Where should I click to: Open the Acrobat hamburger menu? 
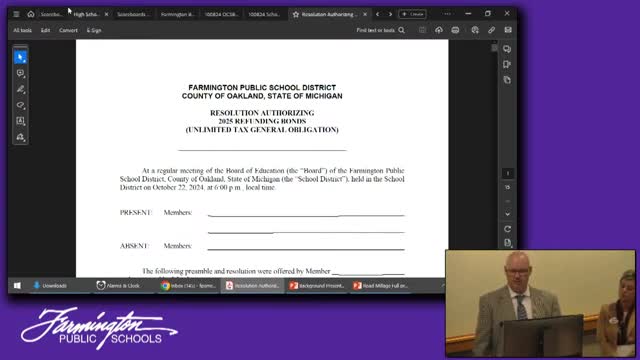pos(16,14)
